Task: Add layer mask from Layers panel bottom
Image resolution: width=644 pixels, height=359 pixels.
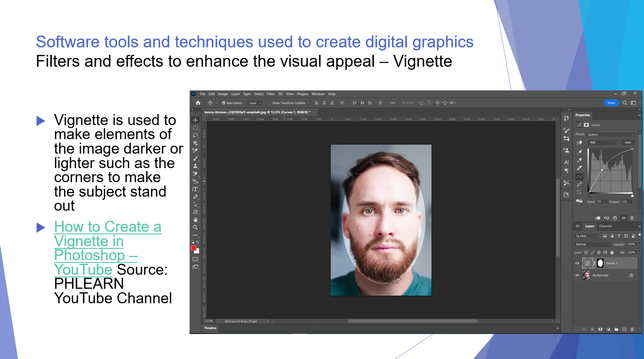Action: click(x=600, y=329)
